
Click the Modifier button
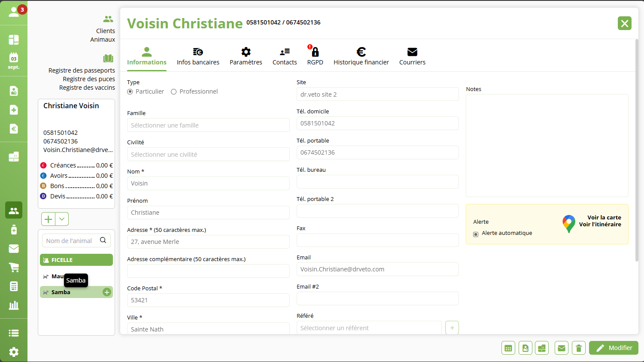coord(614,348)
